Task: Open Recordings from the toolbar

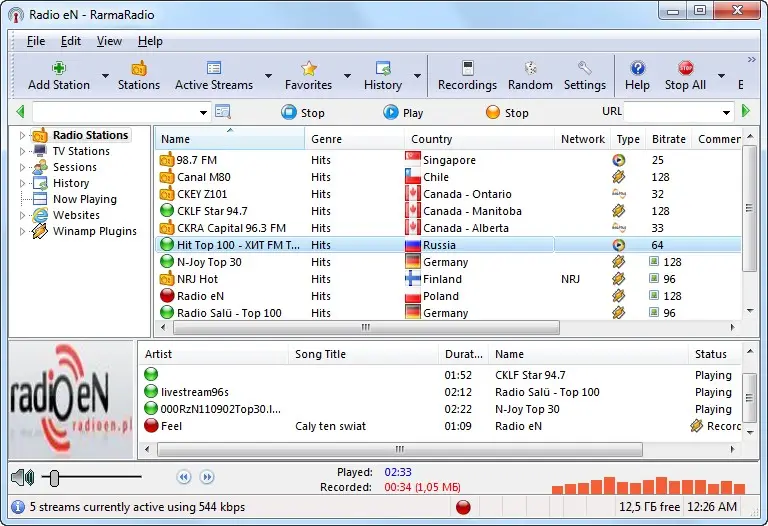Action: (467, 75)
